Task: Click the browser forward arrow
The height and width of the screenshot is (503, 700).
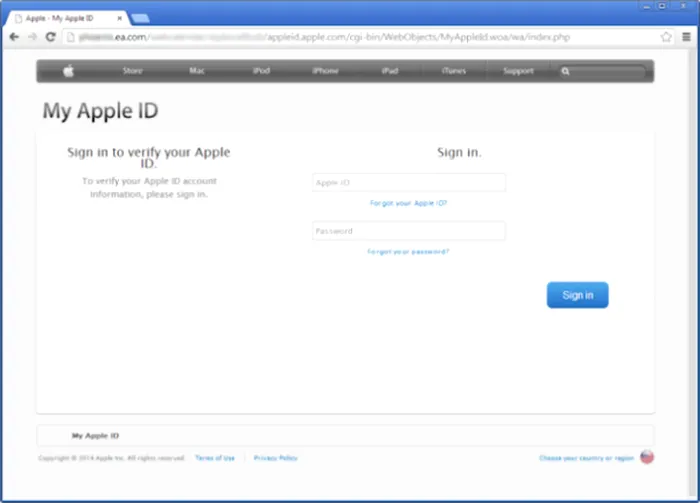Action: 33,37
